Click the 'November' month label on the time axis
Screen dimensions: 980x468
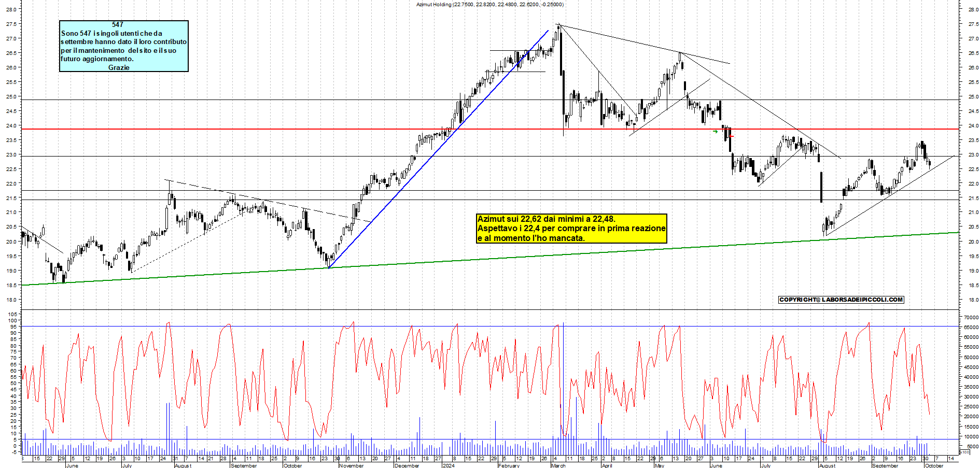click(x=352, y=465)
